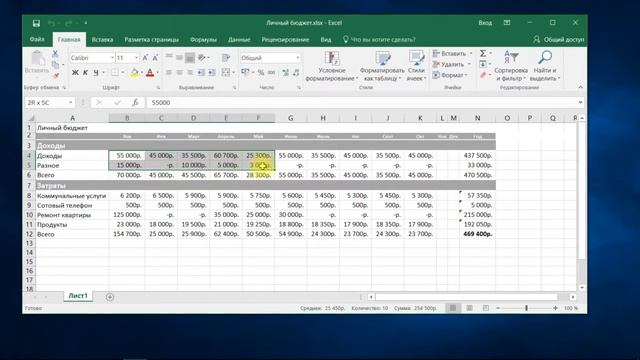This screenshot has height=360, width=640.
Task: Toggle Center horizontal alignment
Action: (179, 73)
